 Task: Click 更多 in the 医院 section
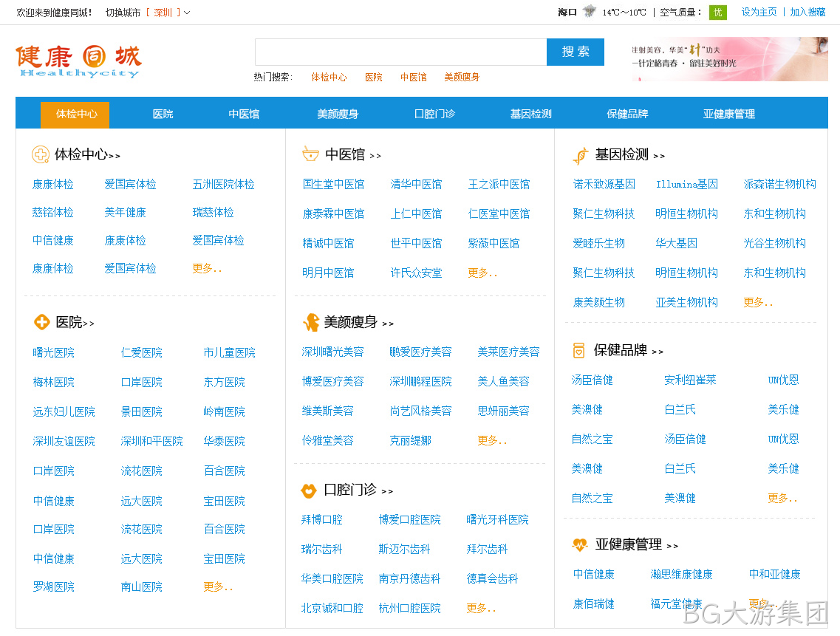(x=218, y=587)
